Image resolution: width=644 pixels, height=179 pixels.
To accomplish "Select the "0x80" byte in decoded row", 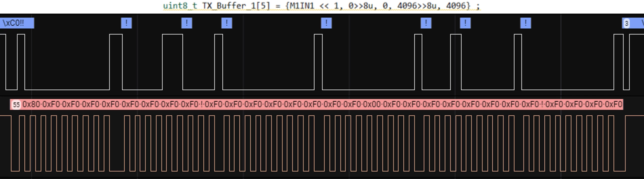I will click(x=31, y=104).
